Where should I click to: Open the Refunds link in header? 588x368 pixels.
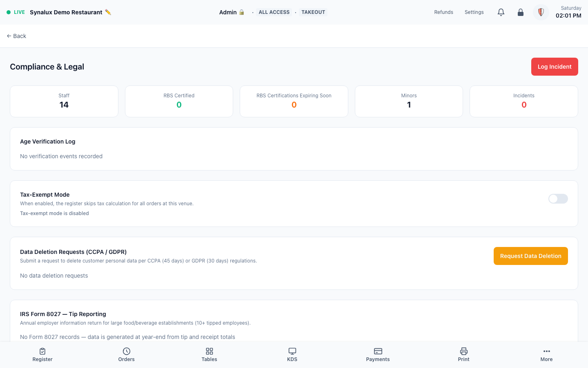[444, 12]
